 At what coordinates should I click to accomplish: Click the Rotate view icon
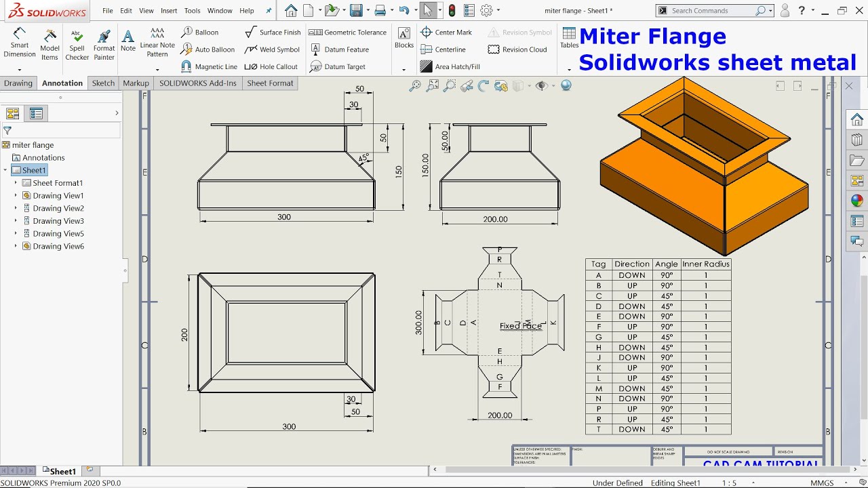tap(484, 85)
